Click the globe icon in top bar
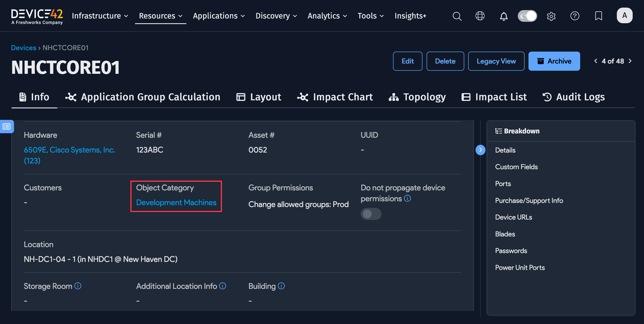Screen dimensions: 644x324 (480, 16)
